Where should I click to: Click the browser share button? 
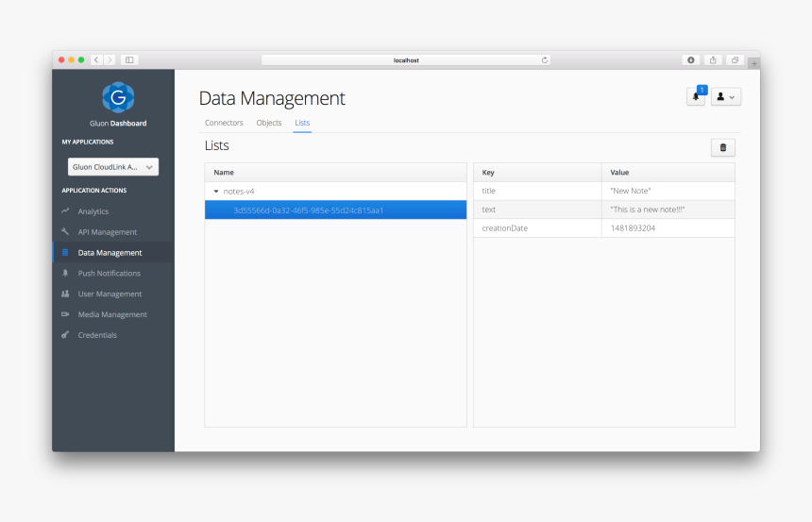pyautogui.click(x=713, y=60)
